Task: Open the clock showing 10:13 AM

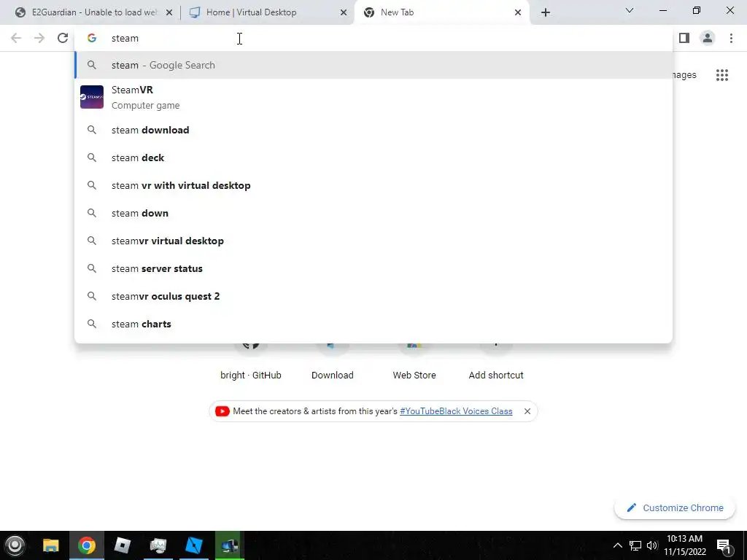Action: (685, 545)
